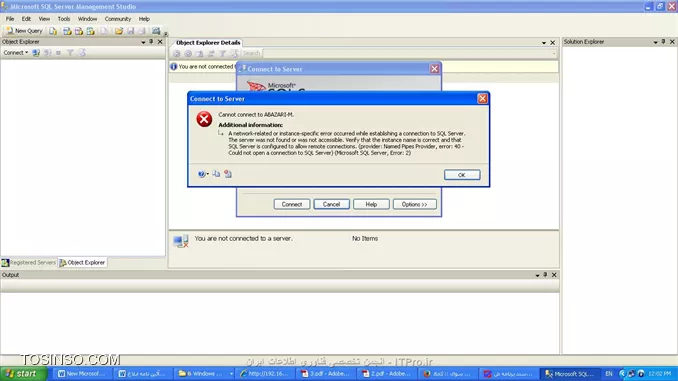Switch to 3.pdf Adobe taskbar item

tap(327, 374)
